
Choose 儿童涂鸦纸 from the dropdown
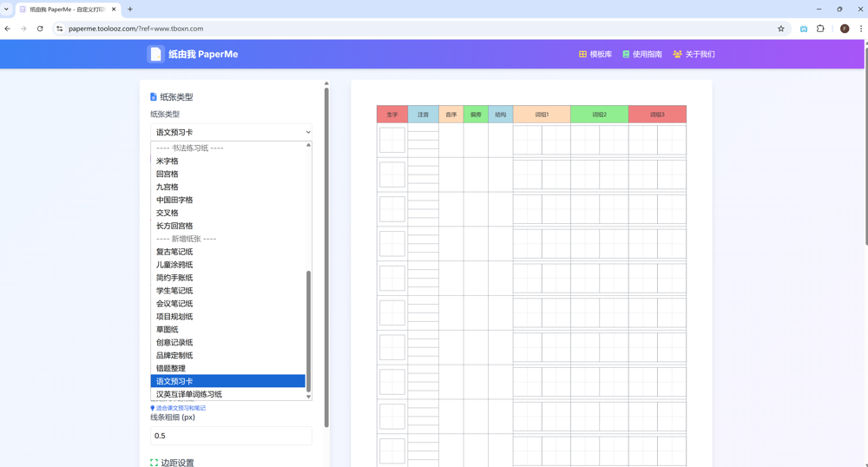tap(174, 265)
